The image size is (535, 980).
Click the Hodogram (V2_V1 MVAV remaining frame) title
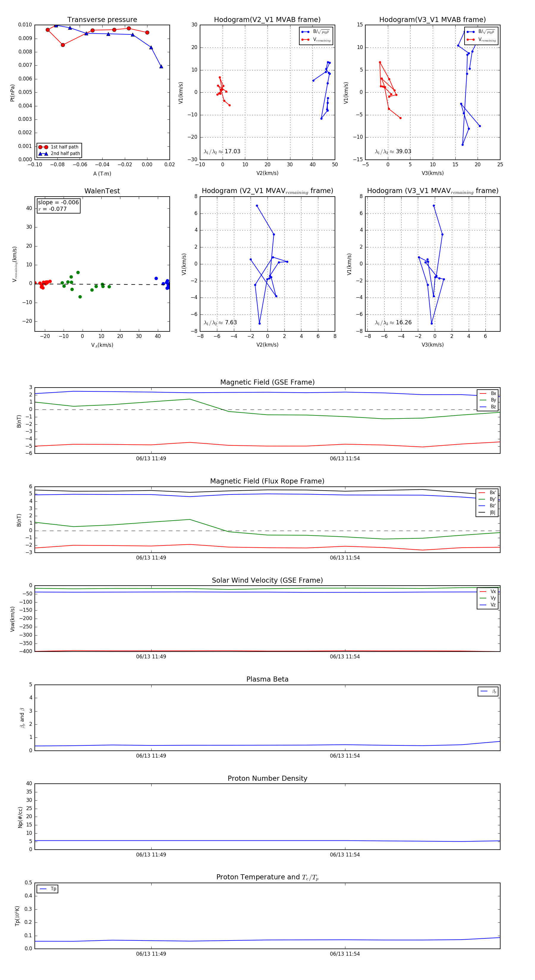pyautogui.click(x=267, y=191)
